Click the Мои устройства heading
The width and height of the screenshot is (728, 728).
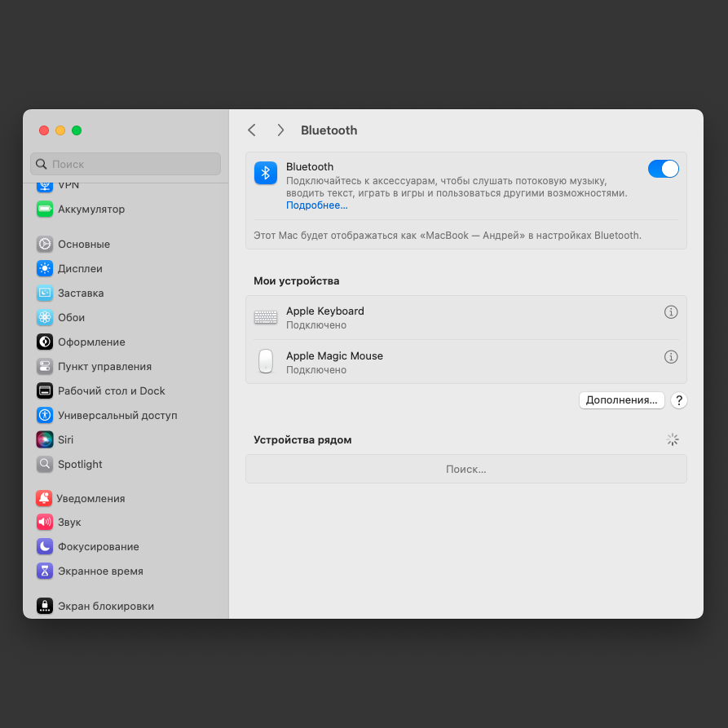point(296,281)
